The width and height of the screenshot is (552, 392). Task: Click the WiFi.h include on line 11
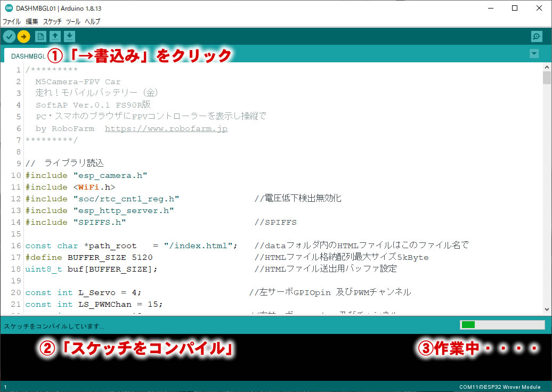[x=94, y=187]
